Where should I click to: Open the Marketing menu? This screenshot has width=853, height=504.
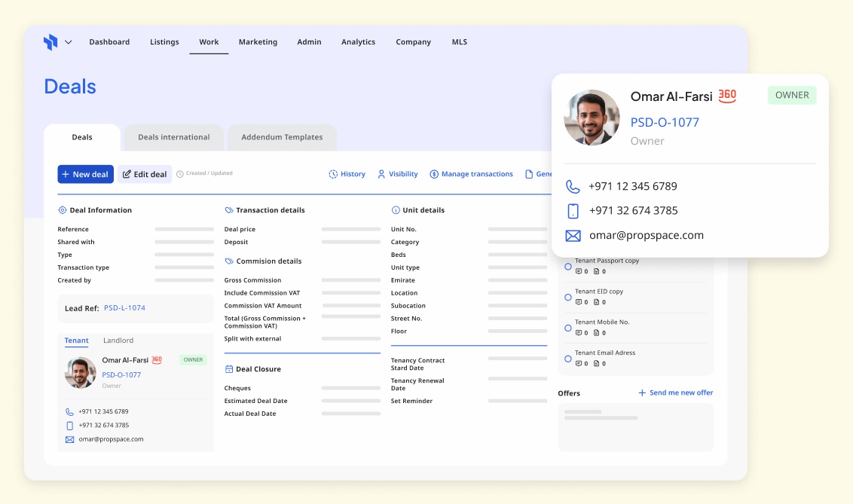pyautogui.click(x=258, y=42)
